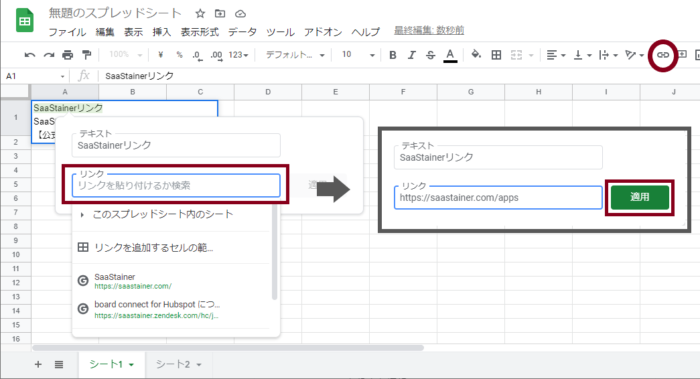Open the fill color picker
The image size is (700, 379).
coord(476,55)
